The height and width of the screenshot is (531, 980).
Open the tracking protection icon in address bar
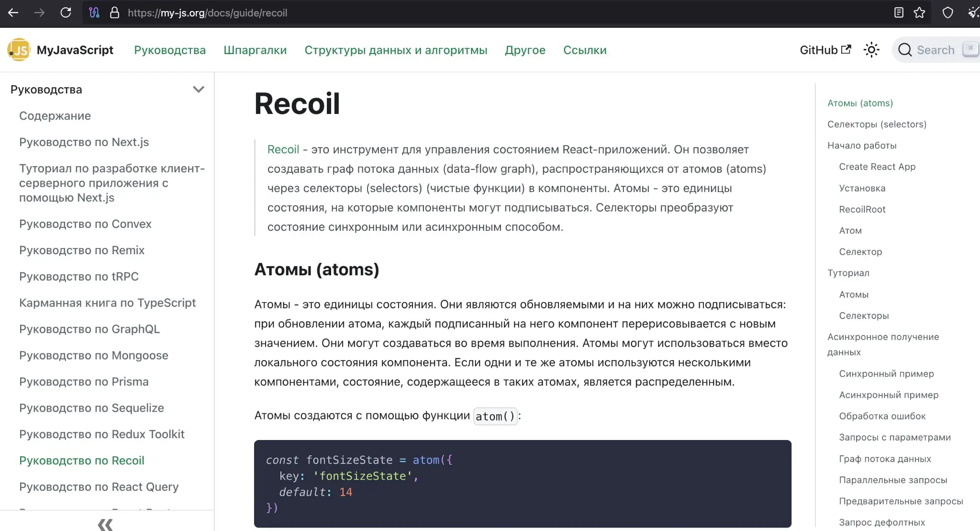tap(94, 13)
